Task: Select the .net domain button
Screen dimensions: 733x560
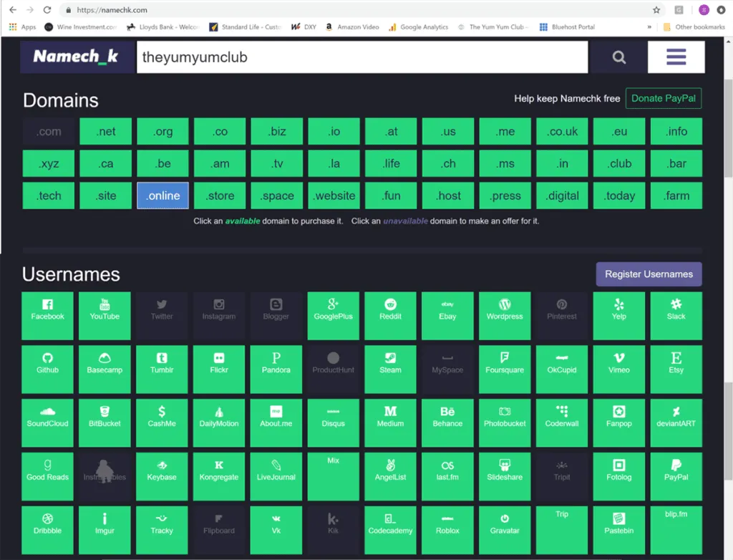Action: click(106, 132)
